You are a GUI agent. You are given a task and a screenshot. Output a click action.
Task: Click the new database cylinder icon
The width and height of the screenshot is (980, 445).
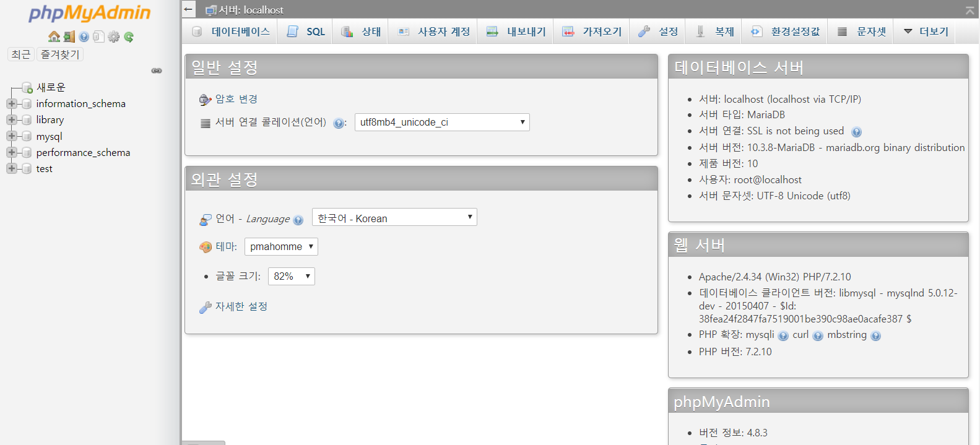27,87
